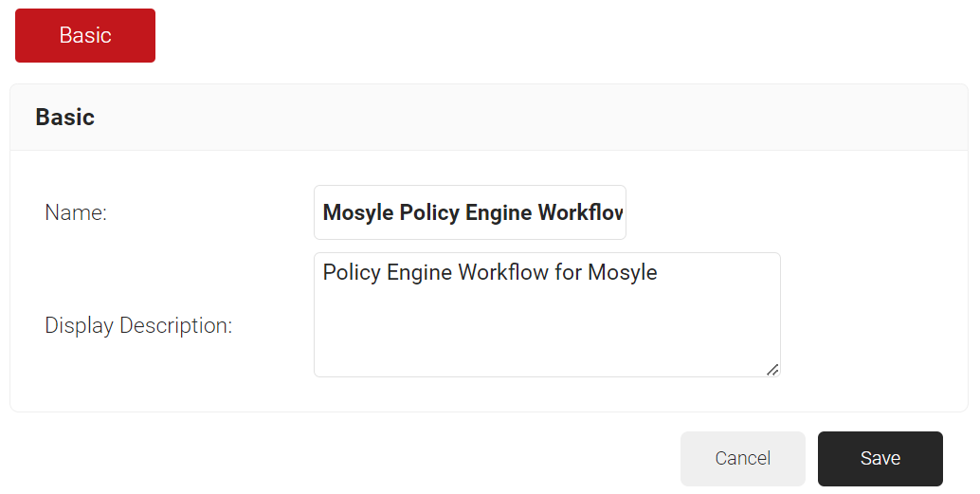Click the word Mosyle in description text
Viewport: 980px width, 494px height.
pyautogui.click(x=623, y=273)
